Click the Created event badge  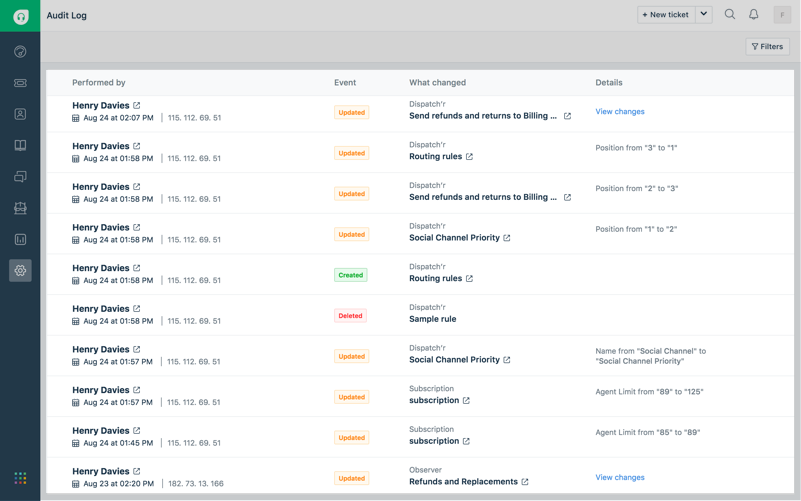(350, 275)
